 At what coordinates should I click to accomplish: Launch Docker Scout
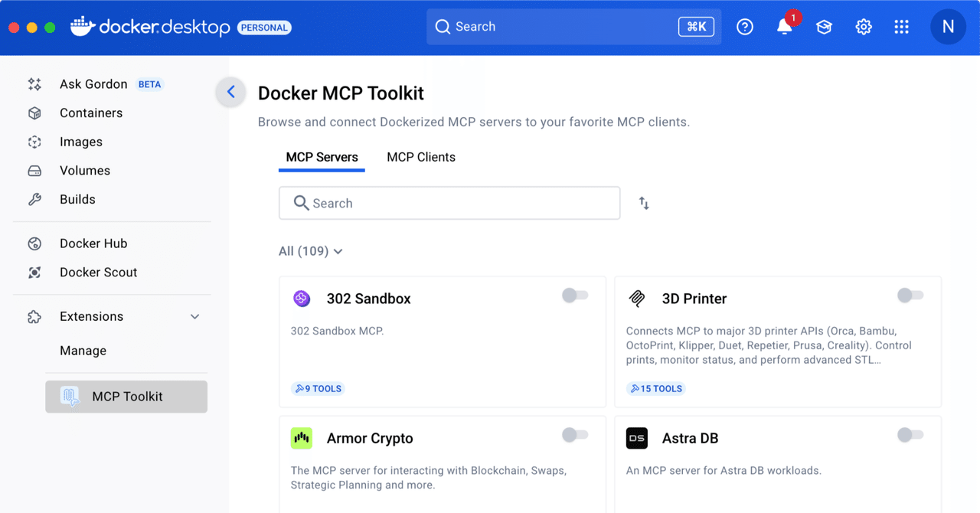click(98, 272)
